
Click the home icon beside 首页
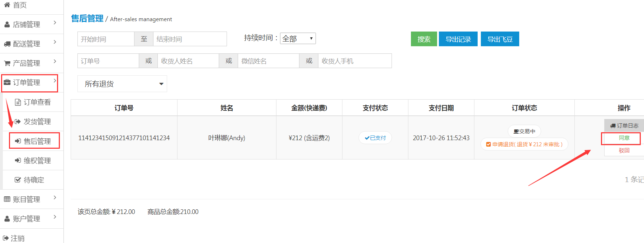(x=7, y=5)
